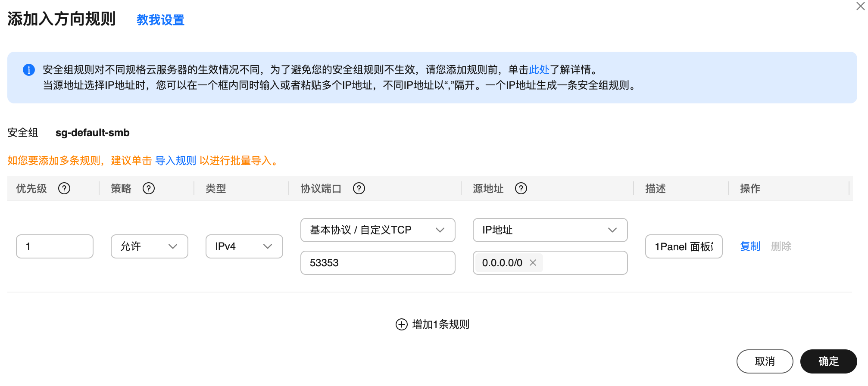
Task: Open the IPv4 type dropdown
Action: [244, 246]
